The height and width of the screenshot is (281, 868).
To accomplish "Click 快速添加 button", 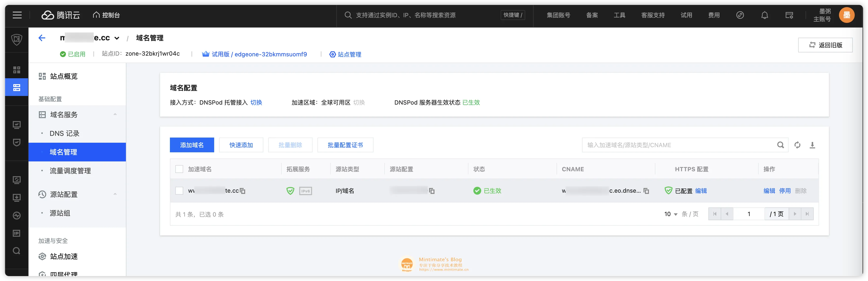I will [x=241, y=145].
